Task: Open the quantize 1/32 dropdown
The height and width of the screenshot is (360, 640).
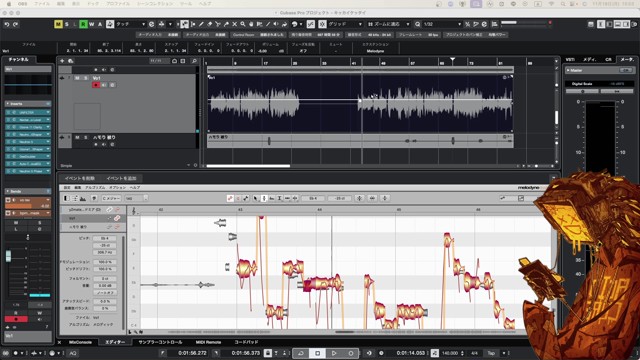Action: tap(442, 24)
